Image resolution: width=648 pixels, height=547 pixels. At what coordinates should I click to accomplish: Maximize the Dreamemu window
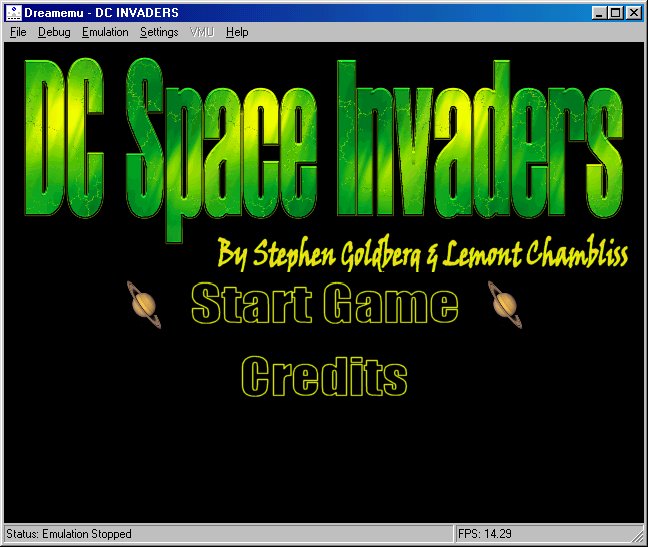615,13
